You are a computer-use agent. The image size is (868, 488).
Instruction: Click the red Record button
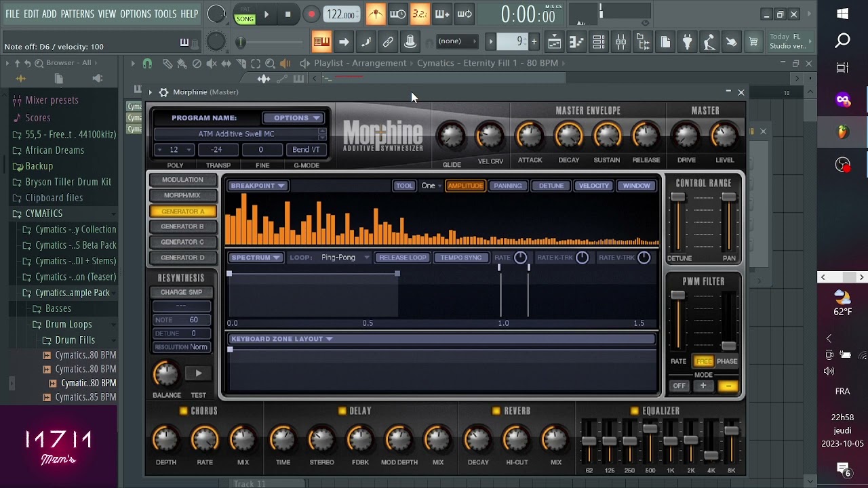pos(311,14)
